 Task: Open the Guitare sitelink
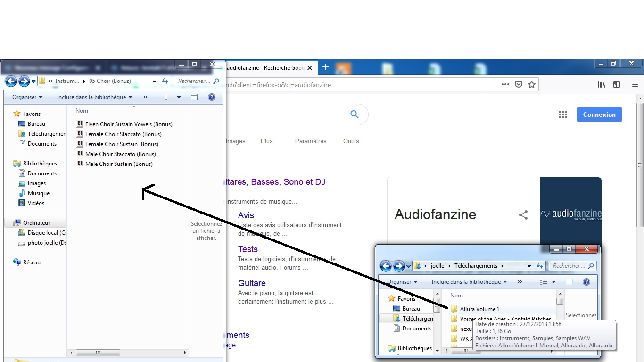coord(252,283)
